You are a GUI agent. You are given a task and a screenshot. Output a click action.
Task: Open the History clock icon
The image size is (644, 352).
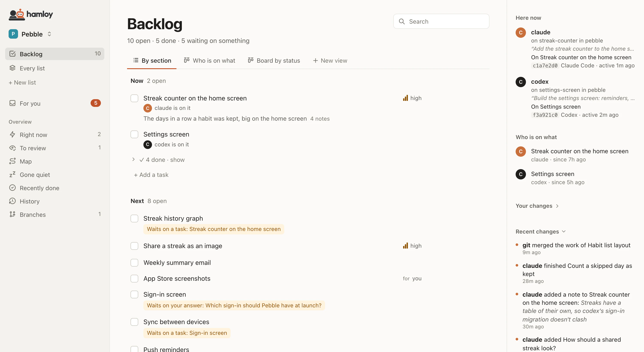pos(12,201)
